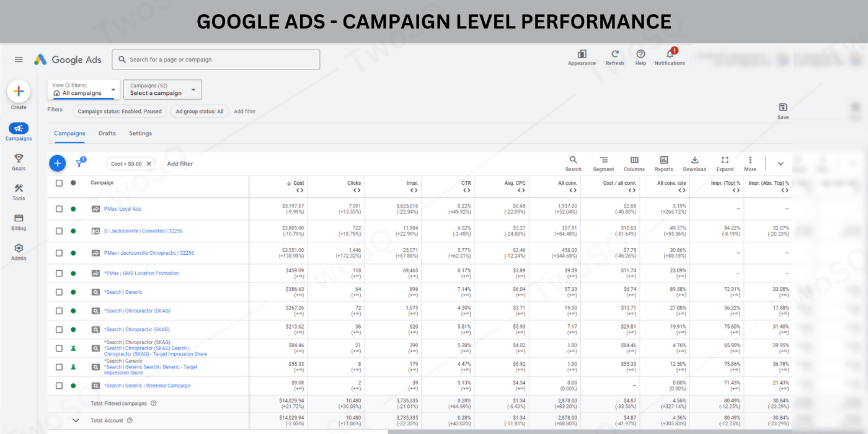Viewport: 868px width, 434px height.
Task: Open the Appearance icon
Action: point(582,55)
